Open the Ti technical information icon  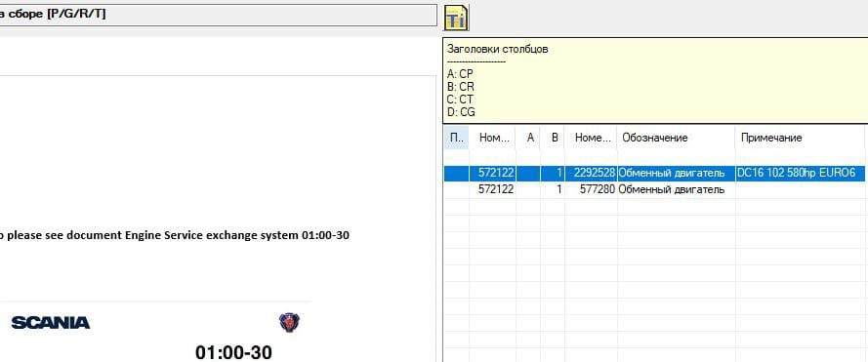(x=457, y=18)
